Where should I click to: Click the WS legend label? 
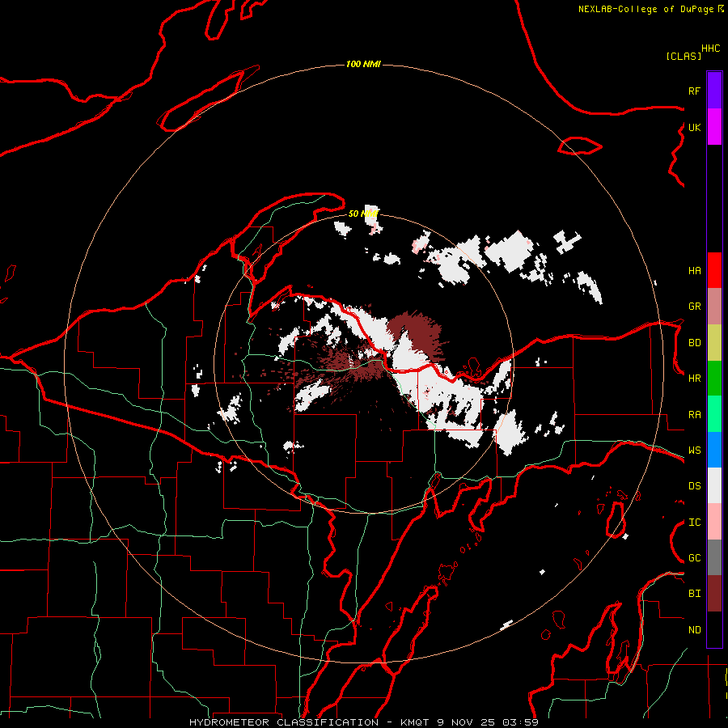[x=694, y=450]
